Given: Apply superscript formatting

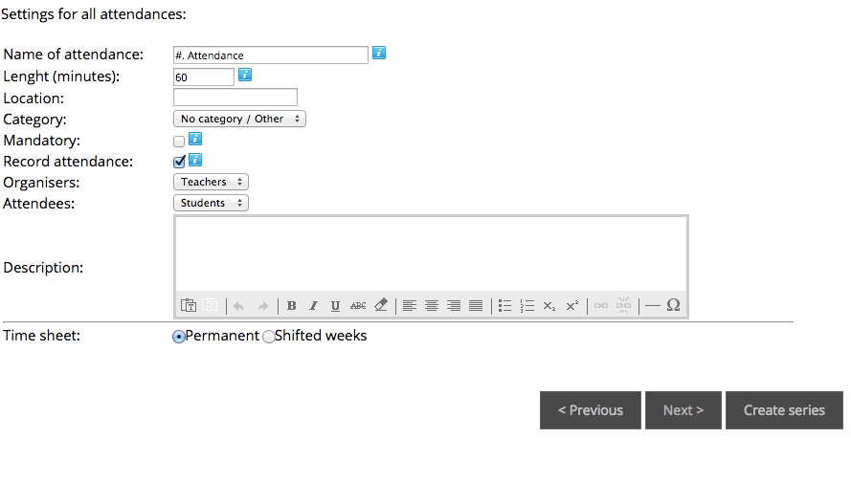Looking at the screenshot, I should (572, 306).
